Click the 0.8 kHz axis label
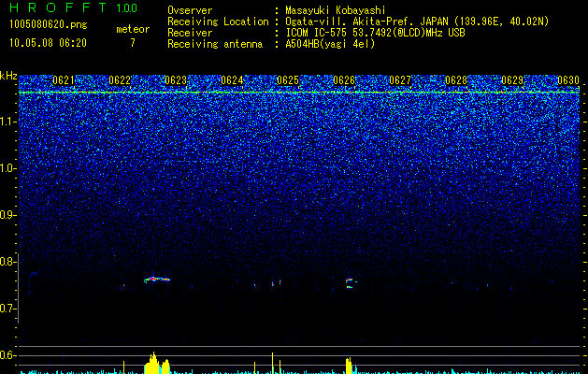The height and width of the screenshot is (374, 588). 7,262
